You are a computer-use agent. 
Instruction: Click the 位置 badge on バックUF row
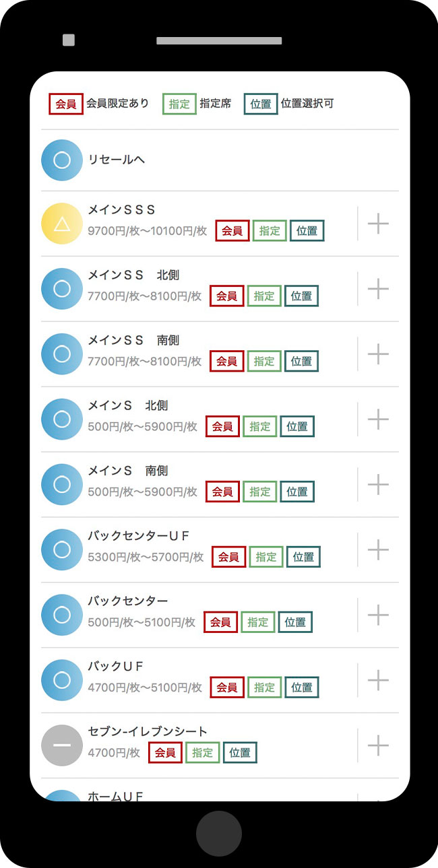click(301, 688)
